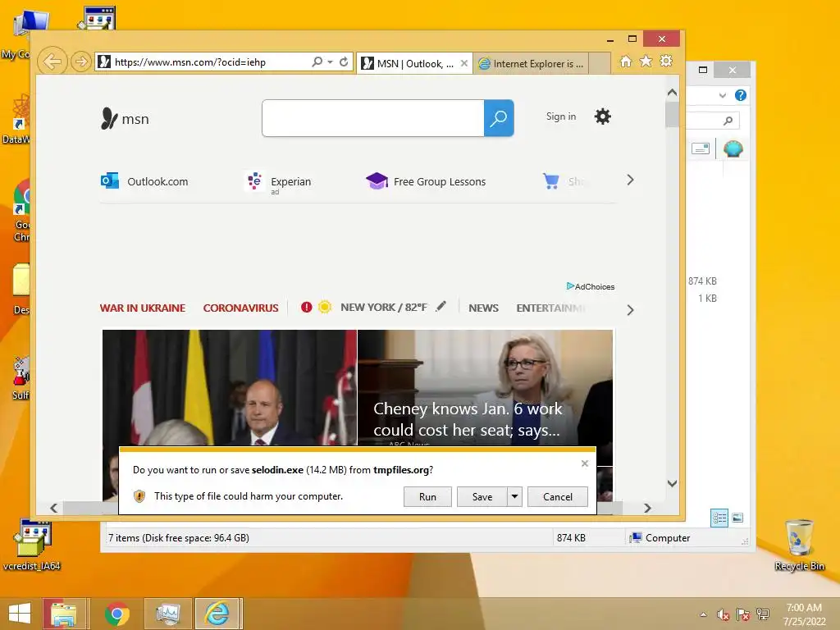840x630 pixels.
Task: Switch Explorer to details view icon
Action: (719, 518)
